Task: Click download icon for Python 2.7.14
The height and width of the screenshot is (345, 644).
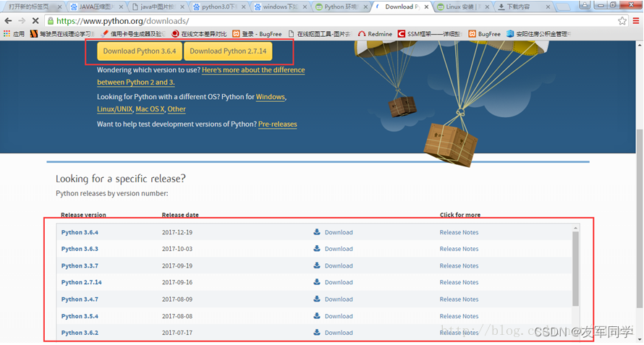Action: 317,282
